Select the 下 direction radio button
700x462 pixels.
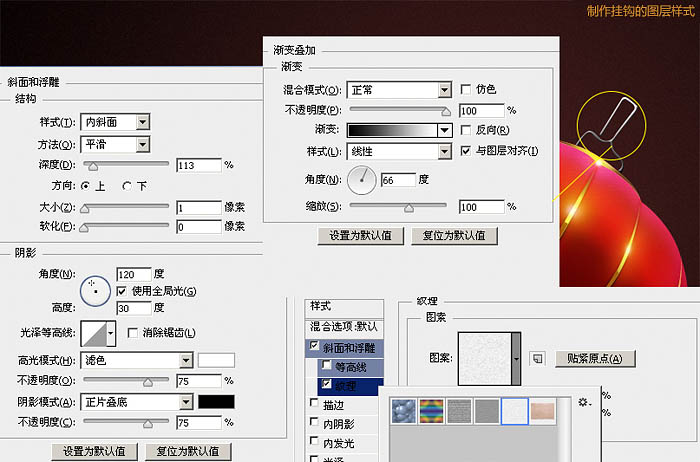[127, 186]
